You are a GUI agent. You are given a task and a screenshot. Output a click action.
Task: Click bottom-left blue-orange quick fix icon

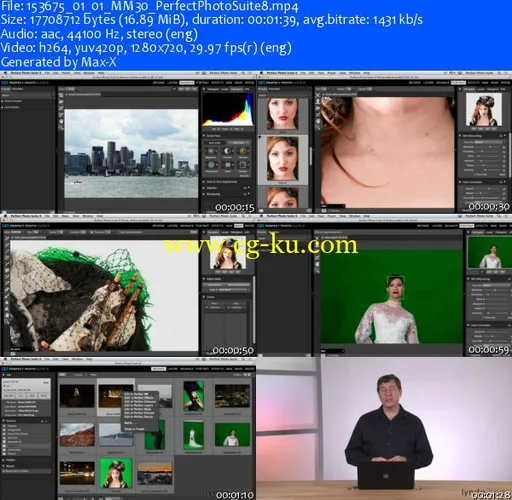click(211, 165)
